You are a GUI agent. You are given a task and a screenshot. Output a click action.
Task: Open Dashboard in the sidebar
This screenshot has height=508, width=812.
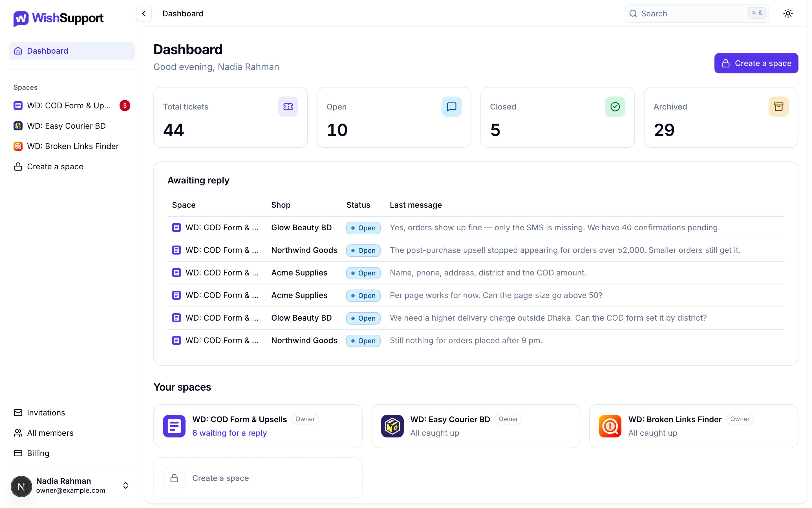coord(72,51)
